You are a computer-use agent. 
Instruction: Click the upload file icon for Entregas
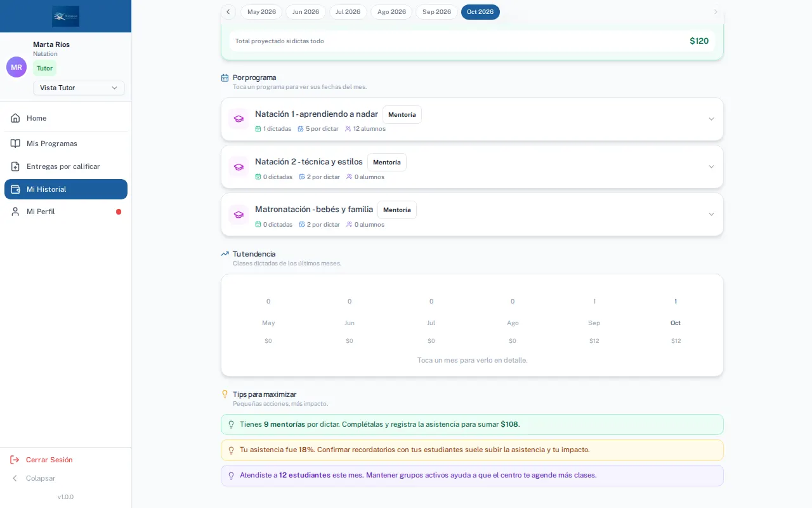(15, 166)
